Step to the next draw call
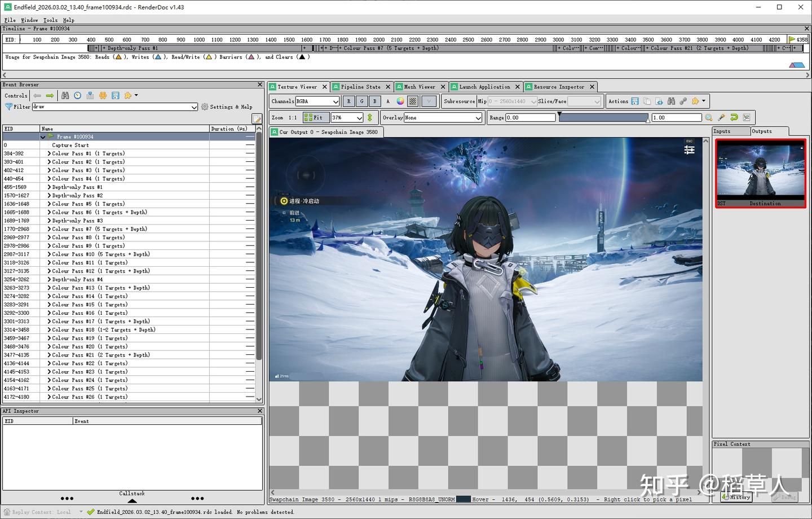 50,95
